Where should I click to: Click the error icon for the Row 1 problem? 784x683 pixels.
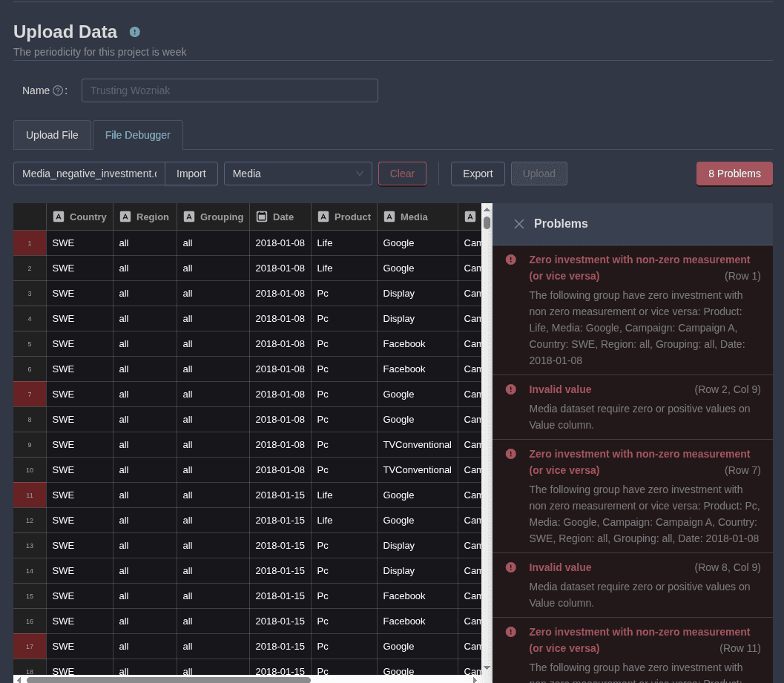tap(511, 260)
